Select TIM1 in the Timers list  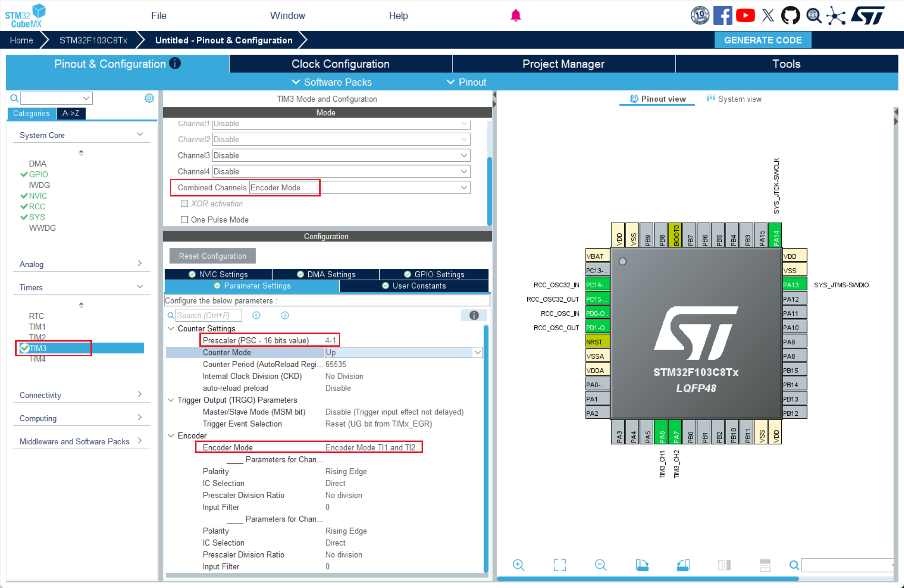click(x=37, y=327)
